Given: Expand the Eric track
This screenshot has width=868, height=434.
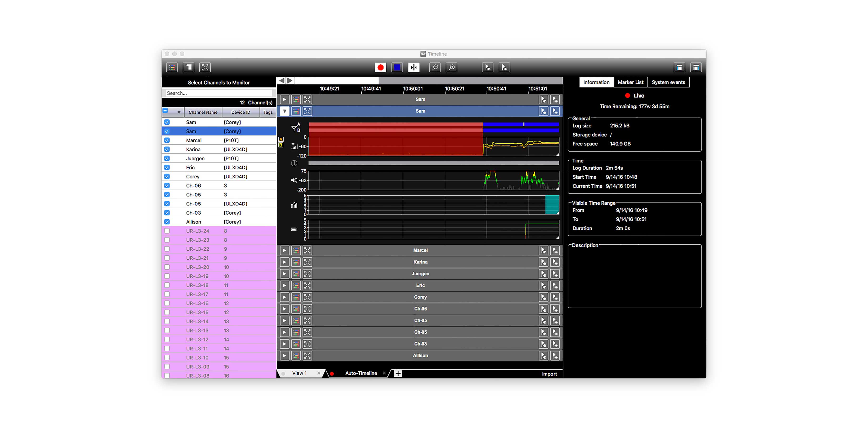Looking at the screenshot, I should click(284, 285).
